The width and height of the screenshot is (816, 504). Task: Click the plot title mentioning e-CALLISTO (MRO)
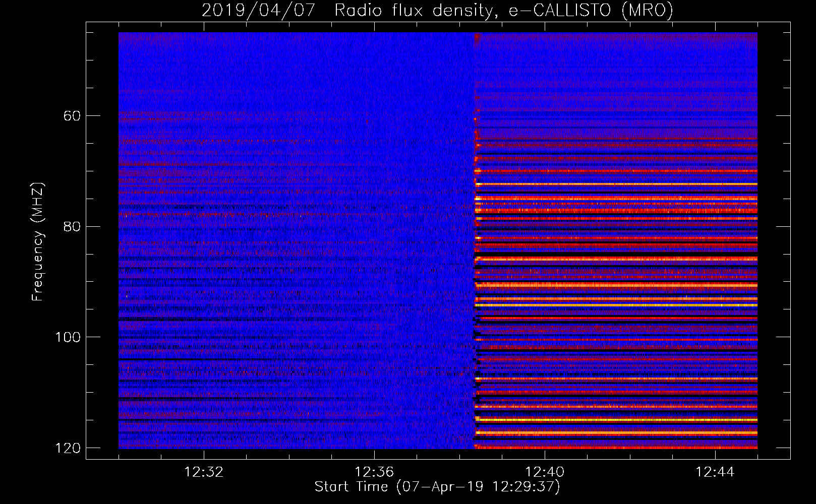pos(437,10)
